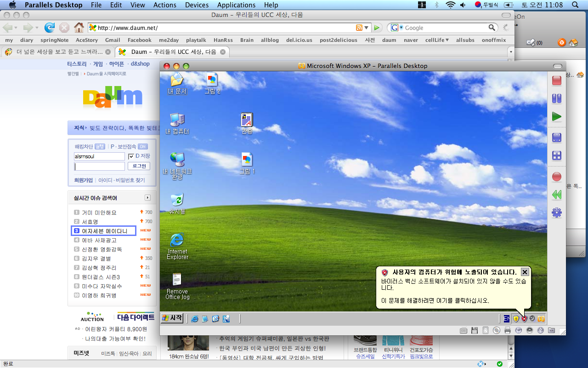Click the magnifier icon in Google search box
588x368 pixels.
(492, 28)
